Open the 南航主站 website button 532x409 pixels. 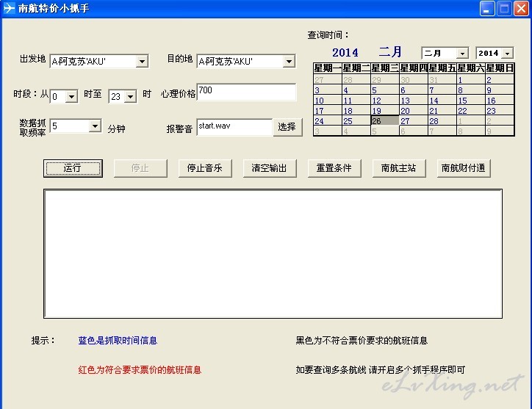tap(399, 168)
